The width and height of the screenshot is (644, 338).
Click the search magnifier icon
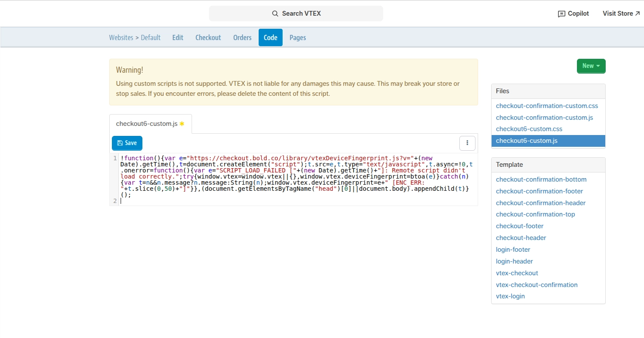[275, 14]
